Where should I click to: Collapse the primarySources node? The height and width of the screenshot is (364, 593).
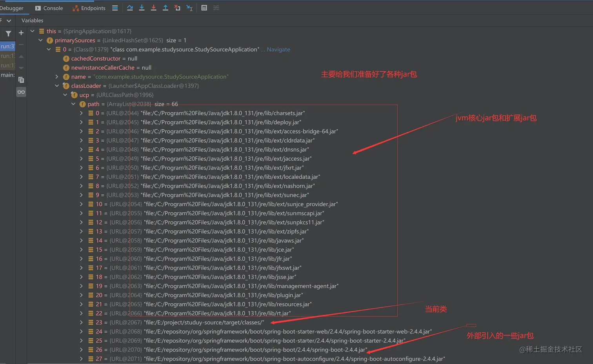coord(40,40)
